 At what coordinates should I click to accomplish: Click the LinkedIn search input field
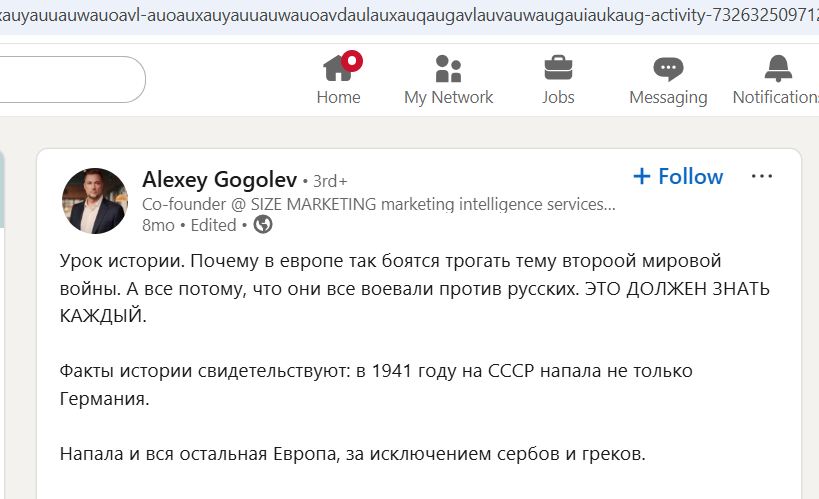click(71, 79)
